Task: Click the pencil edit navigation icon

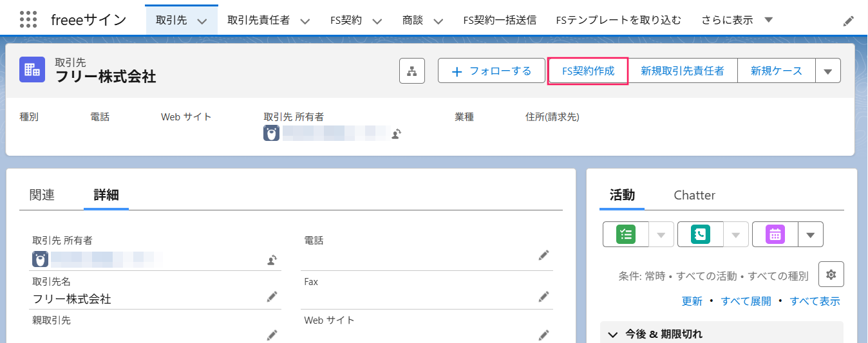Action: coord(848,21)
